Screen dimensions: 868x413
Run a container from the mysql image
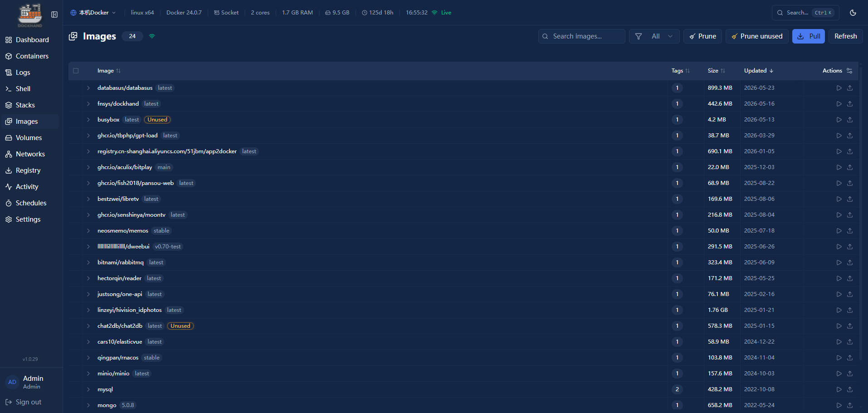pyautogui.click(x=839, y=389)
